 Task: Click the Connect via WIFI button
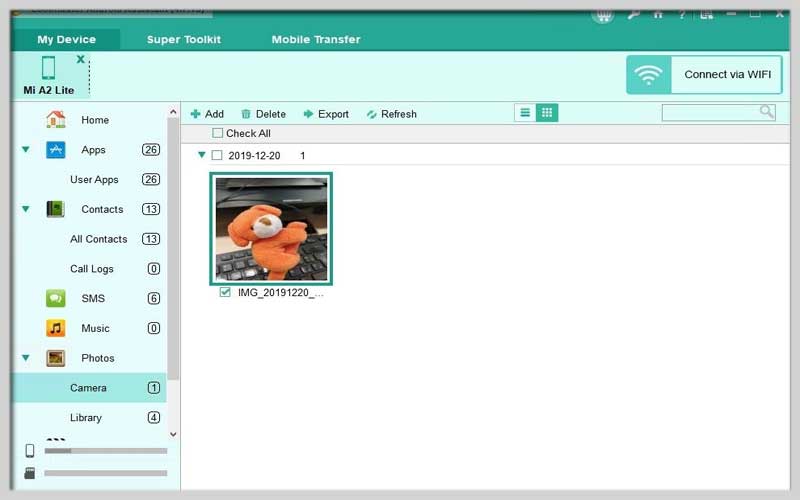tap(704, 74)
